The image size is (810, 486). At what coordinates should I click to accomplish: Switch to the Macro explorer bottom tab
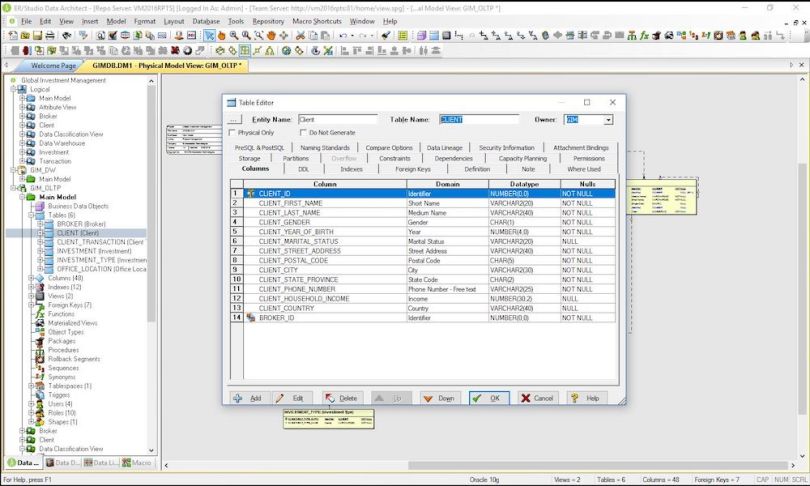[137, 463]
